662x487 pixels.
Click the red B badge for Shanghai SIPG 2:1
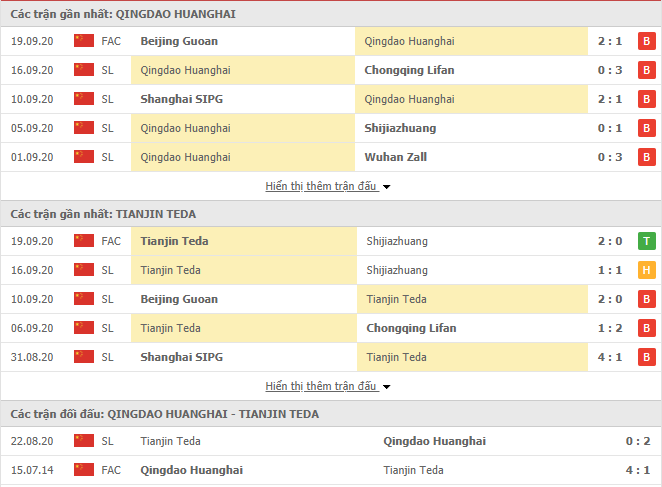pos(646,99)
